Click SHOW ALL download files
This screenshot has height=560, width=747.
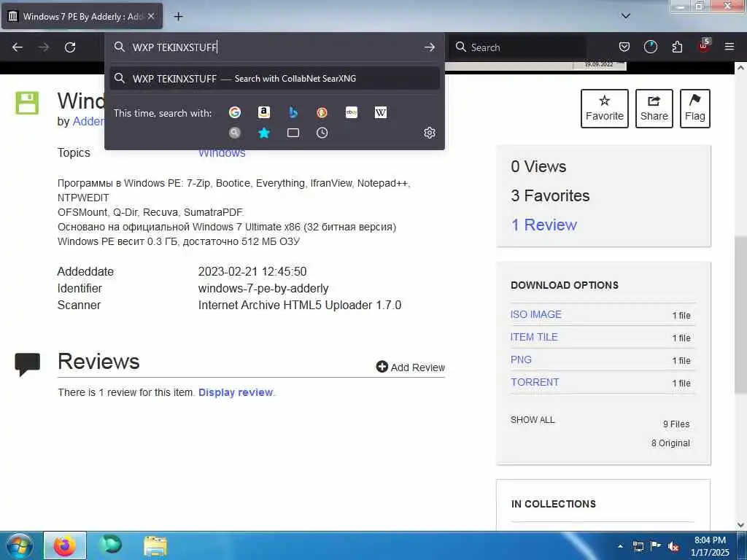coord(533,419)
